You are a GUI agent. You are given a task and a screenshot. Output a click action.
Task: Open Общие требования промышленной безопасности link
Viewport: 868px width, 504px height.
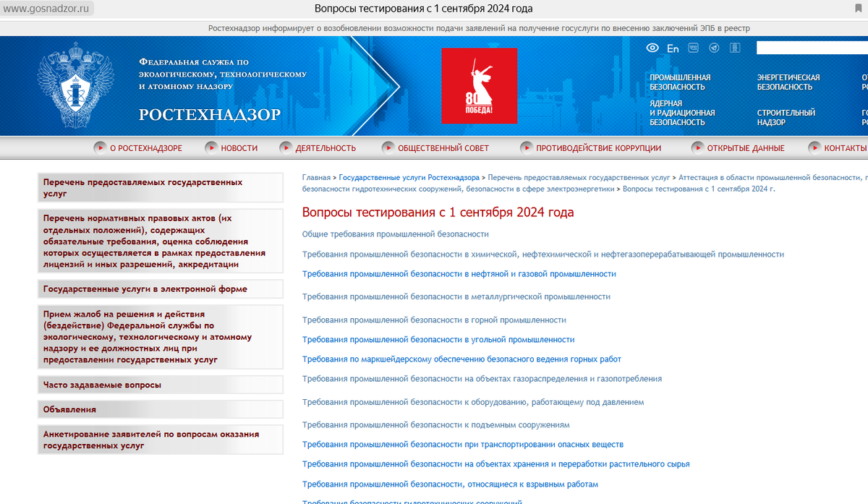(396, 234)
